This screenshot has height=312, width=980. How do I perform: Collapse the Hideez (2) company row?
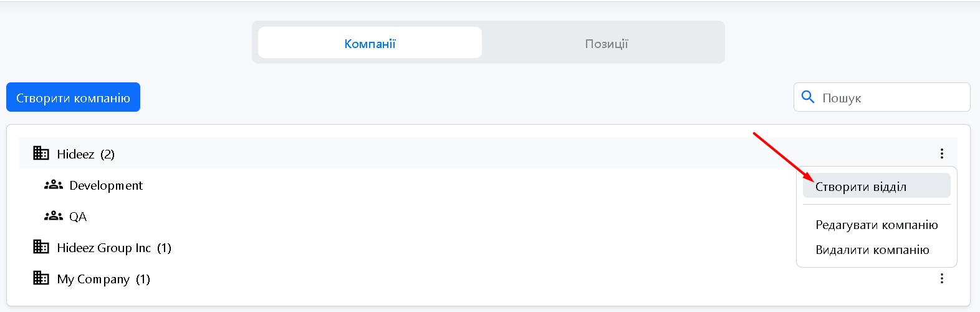85,154
